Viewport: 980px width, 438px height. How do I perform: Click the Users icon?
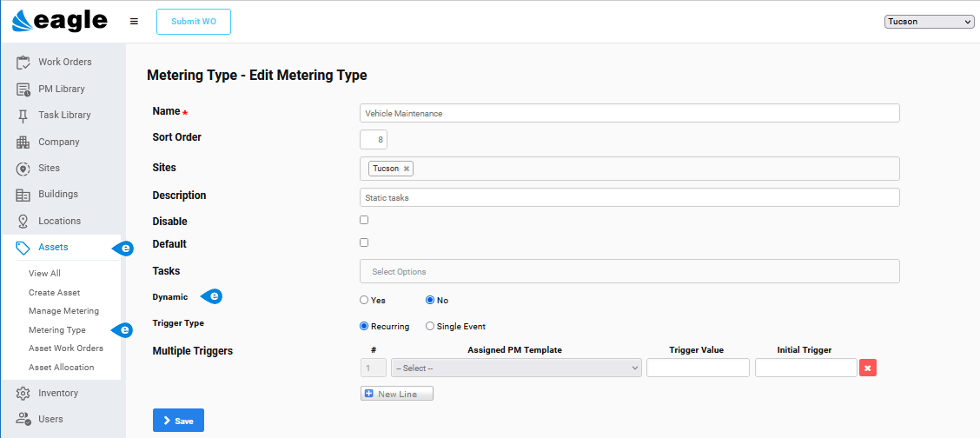(x=23, y=419)
